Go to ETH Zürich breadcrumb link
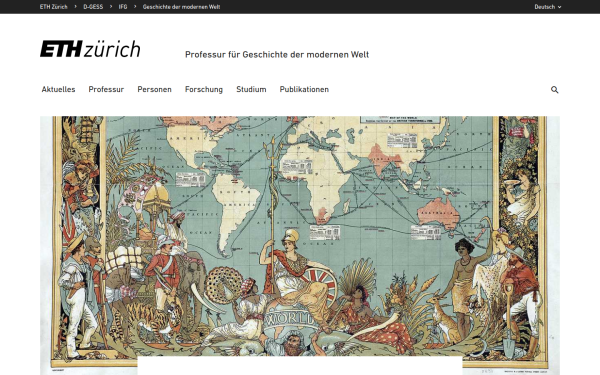 [54, 7]
